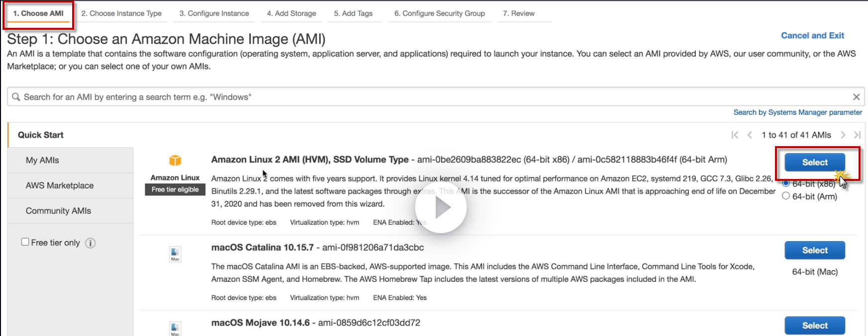The height and width of the screenshot is (336, 868).
Task: Choose the 64-bit (x86) architecture option
Action: point(786,183)
